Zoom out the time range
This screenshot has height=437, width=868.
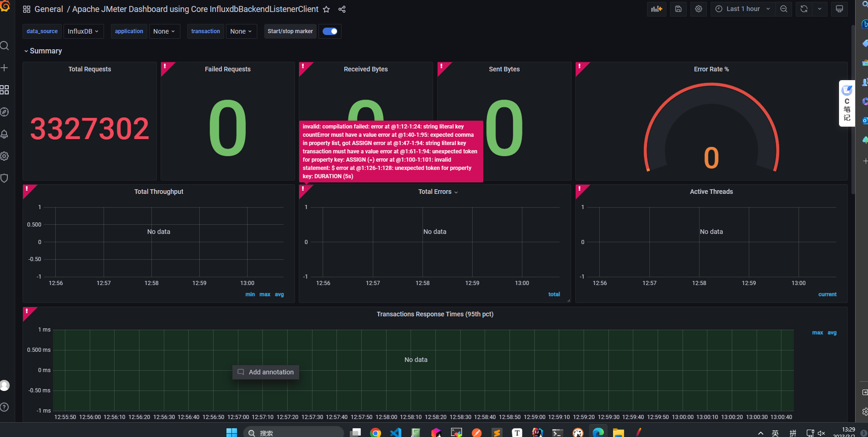pyautogui.click(x=784, y=9)
